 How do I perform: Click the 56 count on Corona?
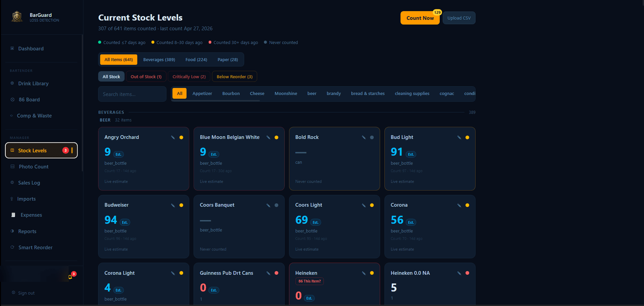coord(397,220)
